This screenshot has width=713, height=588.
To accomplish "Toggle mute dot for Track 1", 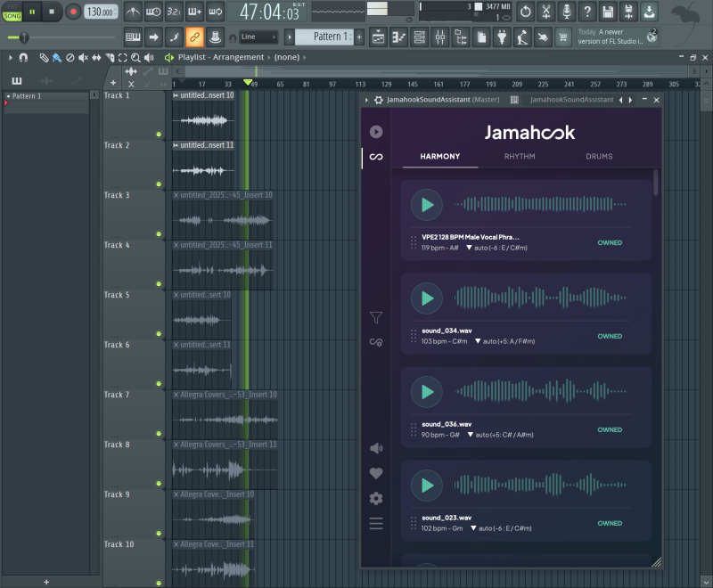I will pyautogui.click(x=159, y=134).
